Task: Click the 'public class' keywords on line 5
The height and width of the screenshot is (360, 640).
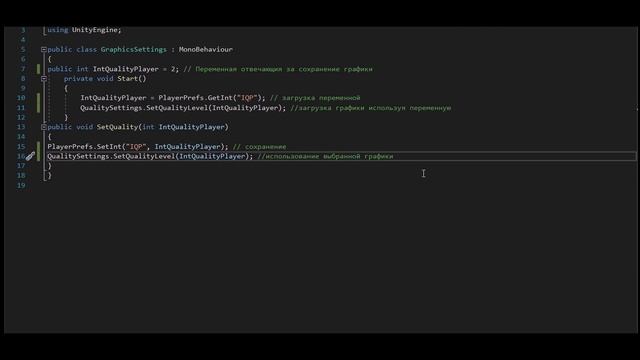Action: pos(72,49)
